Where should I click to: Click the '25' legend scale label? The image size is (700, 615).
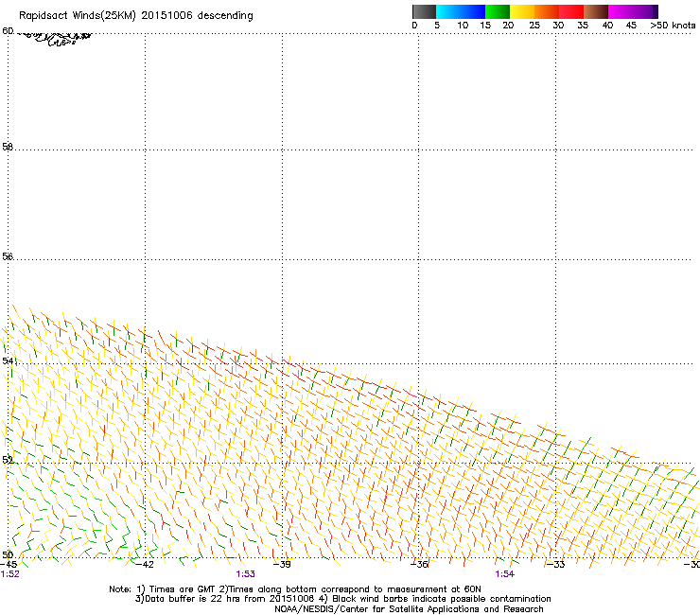click(534, 26)
